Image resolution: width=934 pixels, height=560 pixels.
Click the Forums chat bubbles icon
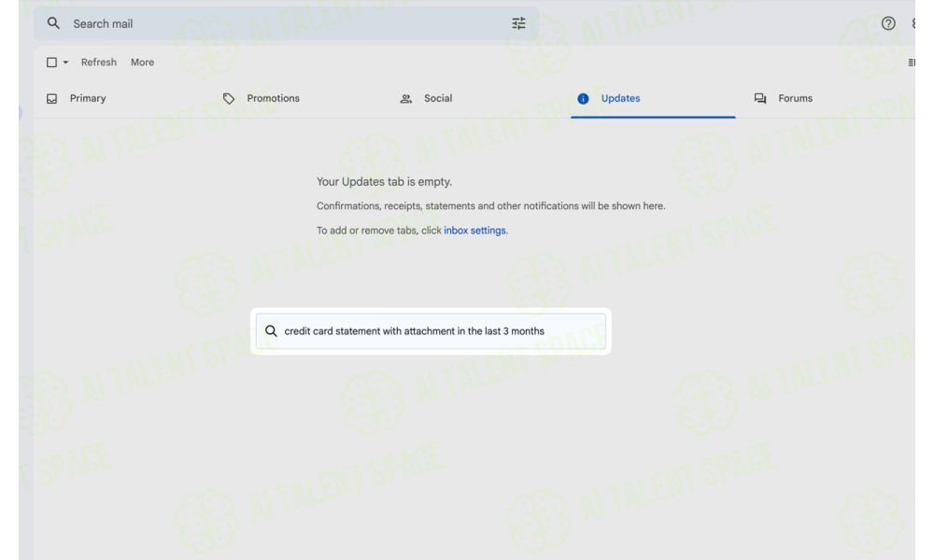[x=760, y=98]
